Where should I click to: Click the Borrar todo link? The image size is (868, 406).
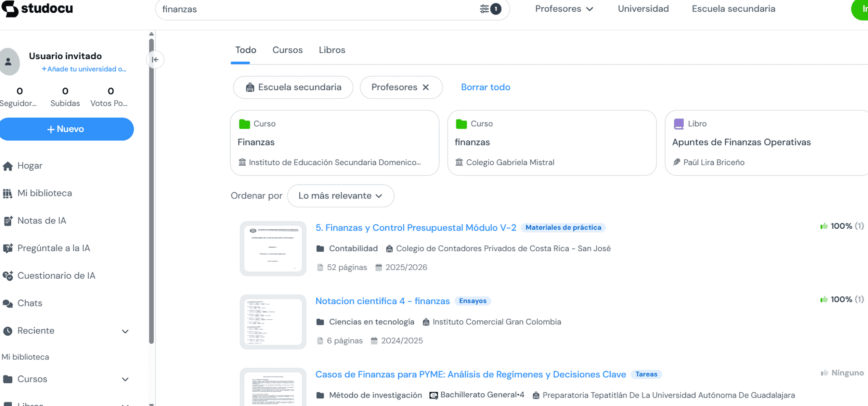click(485, 87)
